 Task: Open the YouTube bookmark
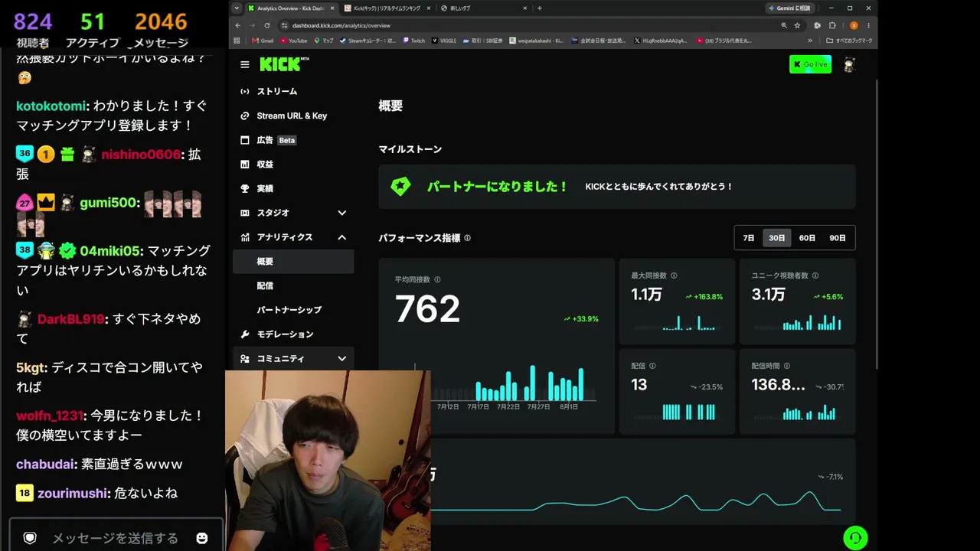click(x=294, y=41)
